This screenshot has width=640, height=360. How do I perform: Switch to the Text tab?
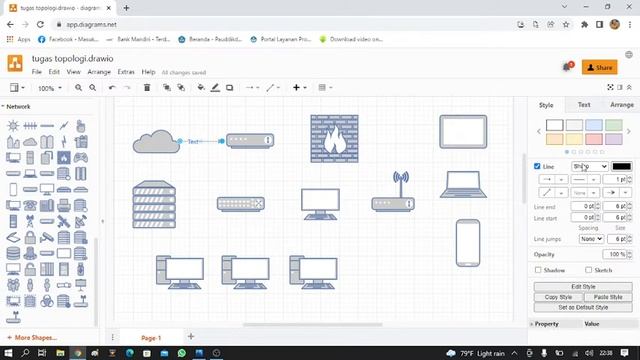(x=584, y=105)
